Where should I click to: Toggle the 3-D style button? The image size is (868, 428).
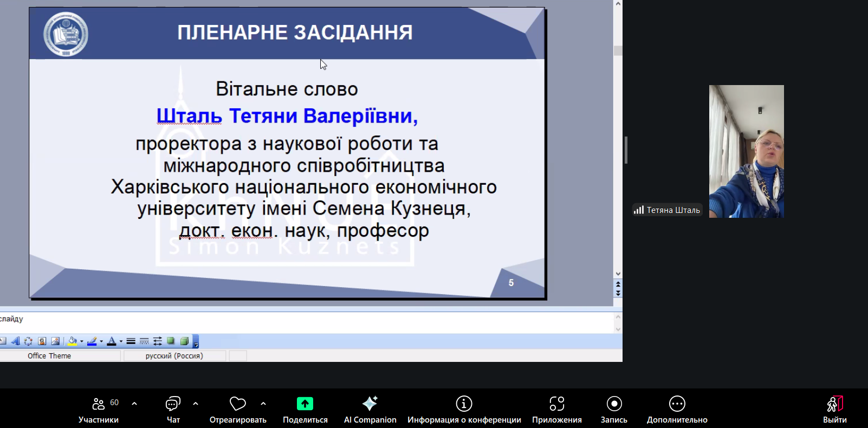pos(184,341)
